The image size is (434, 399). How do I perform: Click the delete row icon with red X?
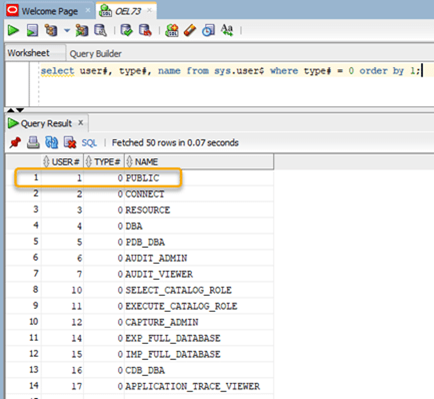[70, 143]
